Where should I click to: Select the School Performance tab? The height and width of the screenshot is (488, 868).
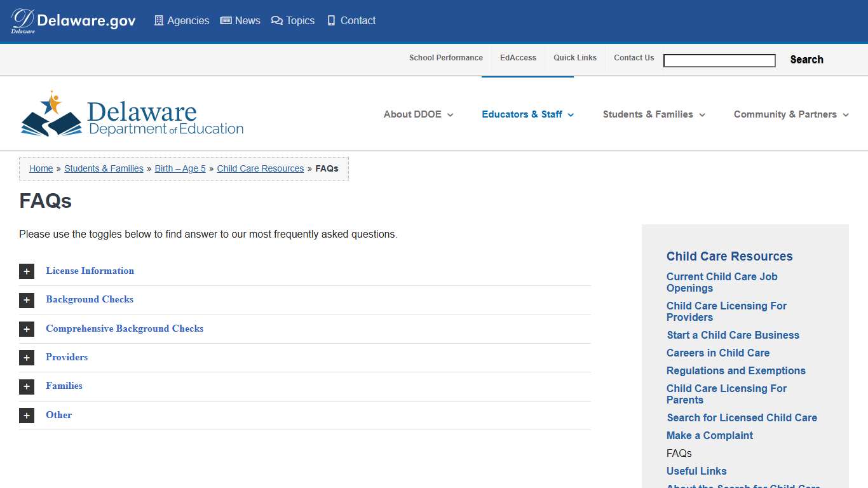pos(446,58)
